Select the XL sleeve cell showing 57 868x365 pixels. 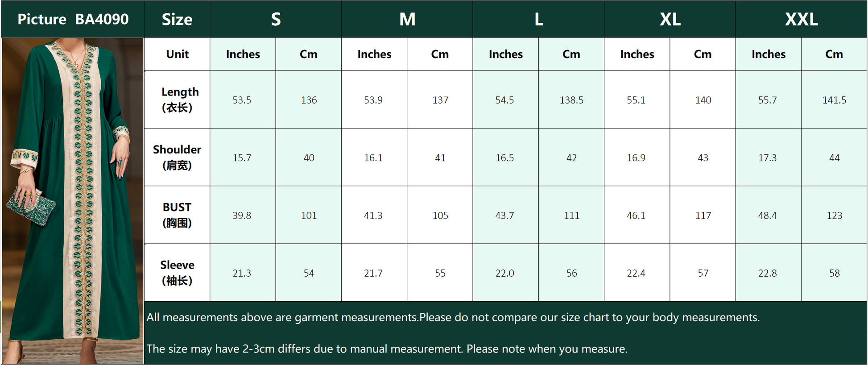pos(703,273)
